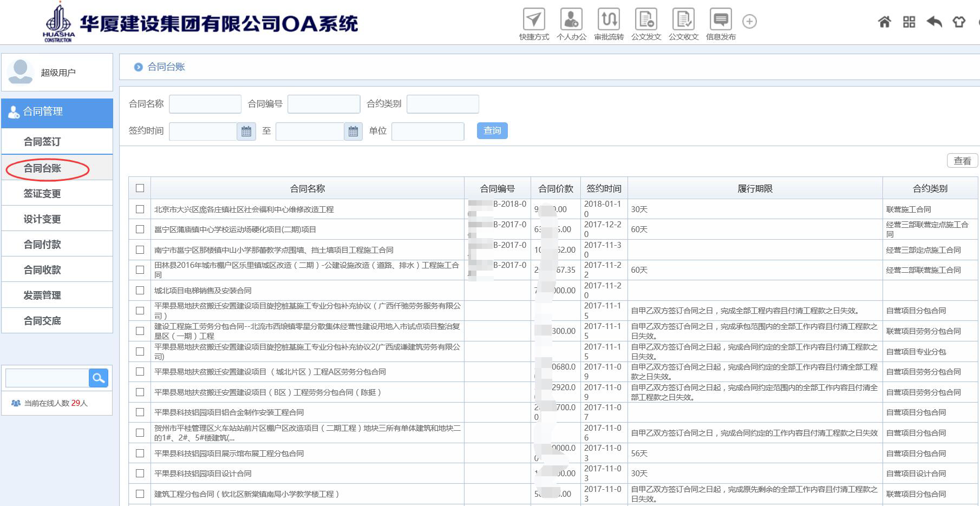Image resolution: width=980 pixels, height=506 pixels.
Task: Open 公文收文 document receiving icon
Action: pyautogui.click(x=683, y=20)
